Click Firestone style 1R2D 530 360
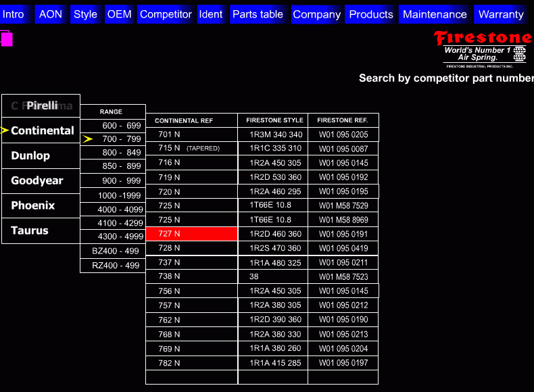 273,177
